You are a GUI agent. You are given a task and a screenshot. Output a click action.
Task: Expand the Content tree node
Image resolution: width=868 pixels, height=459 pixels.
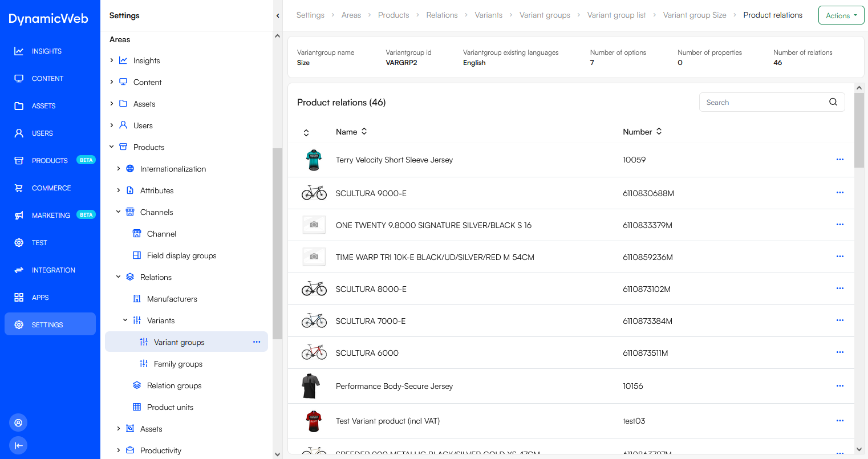[112, 82]
